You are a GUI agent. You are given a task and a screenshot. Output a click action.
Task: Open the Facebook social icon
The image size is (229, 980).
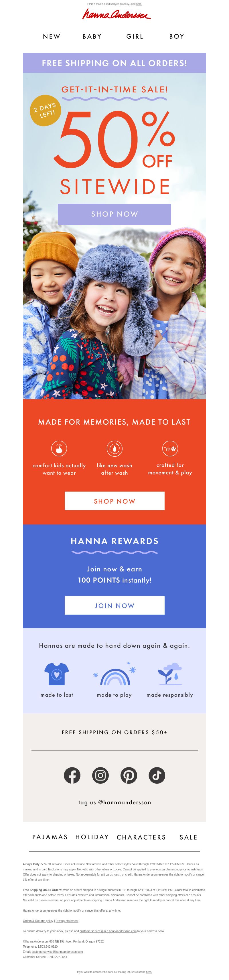point(72,775)
